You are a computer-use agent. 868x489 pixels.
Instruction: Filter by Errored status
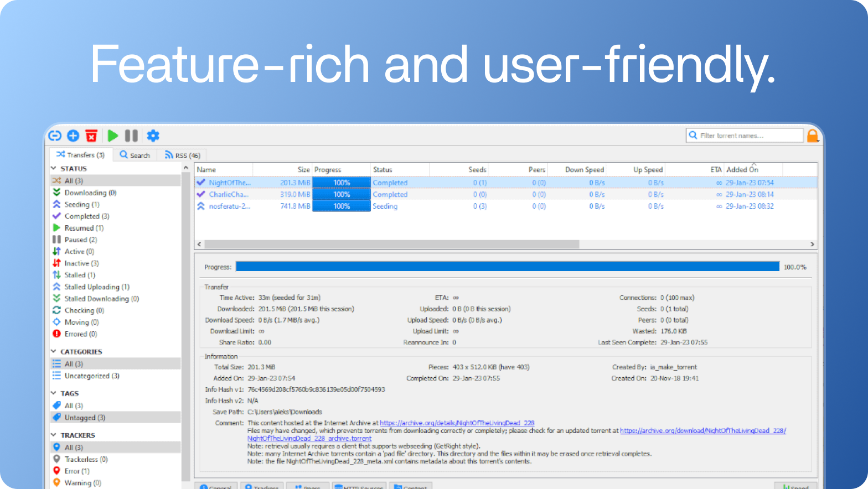(80, 334)
